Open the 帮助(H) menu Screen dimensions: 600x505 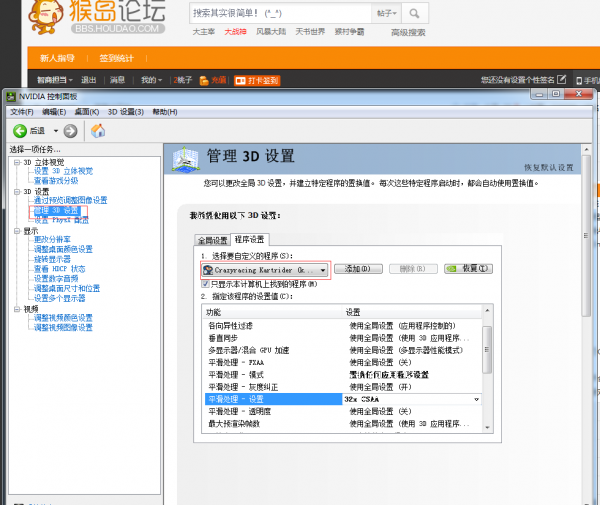pos(165,112)
